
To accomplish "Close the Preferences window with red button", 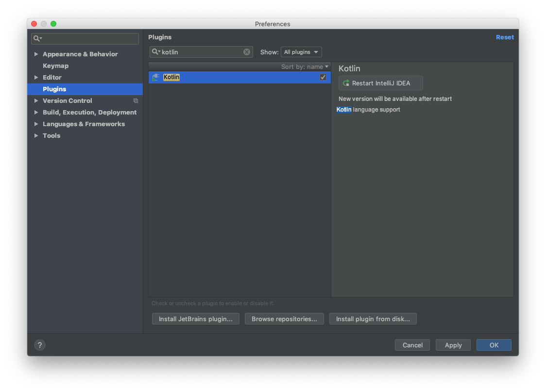I will point(34,24).
